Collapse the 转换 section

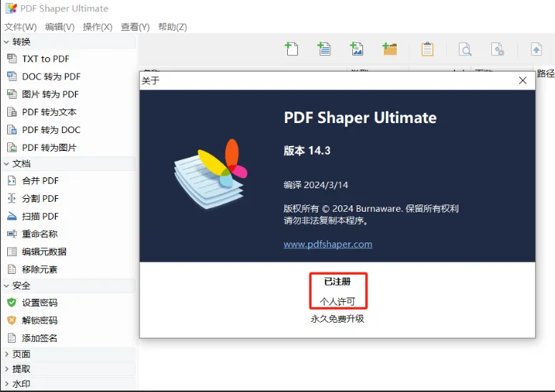[x=6, y=41]
